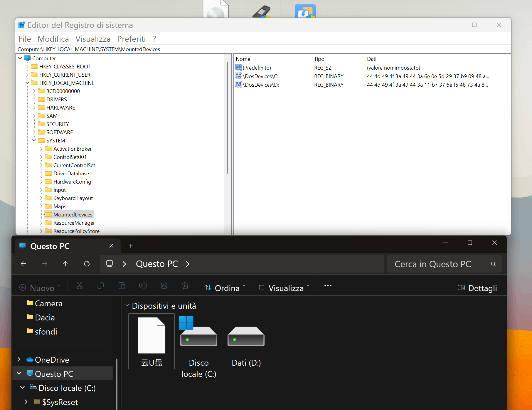Click the registry tree vertical scrollbar
This screenshot has height=410, width=532.
227,117
